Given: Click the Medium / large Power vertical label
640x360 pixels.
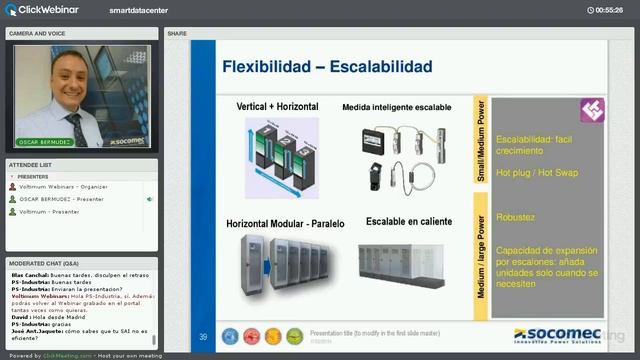Looking at the screenshot, I should pos(480,257).
